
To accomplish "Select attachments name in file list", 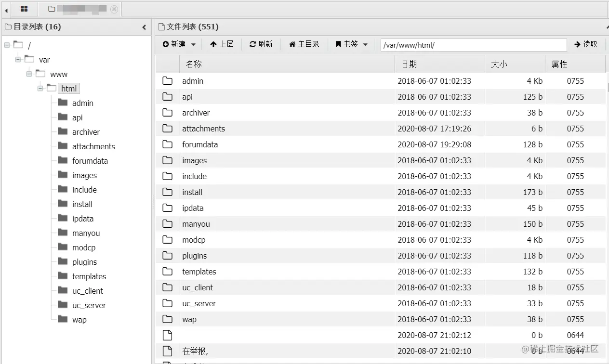I will click(x=203, y=129).
